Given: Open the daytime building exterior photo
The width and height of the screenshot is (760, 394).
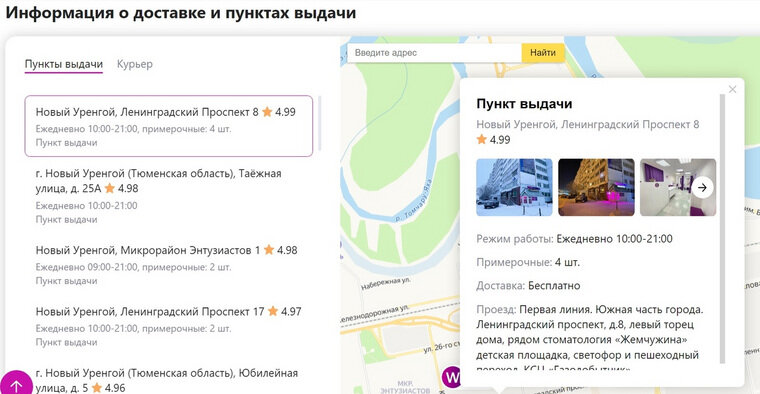Looking at the screenshot, I should pyautogui.click(x=514, y=187).
